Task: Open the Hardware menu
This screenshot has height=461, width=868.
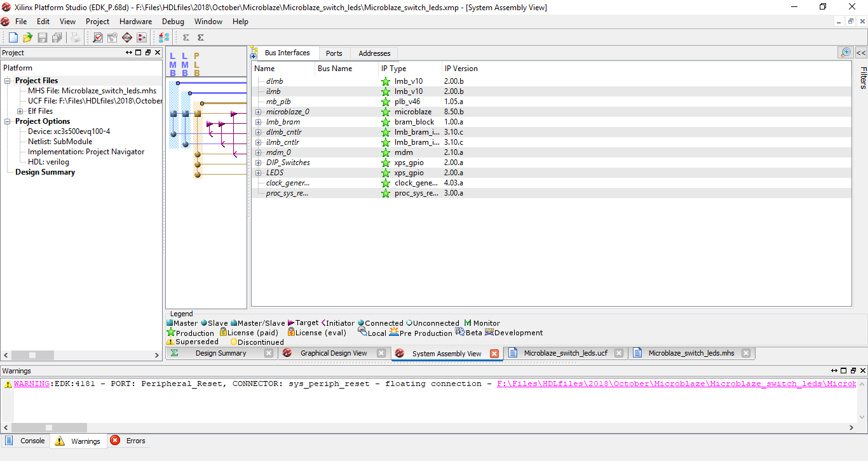Action: [x=136, y=22]
